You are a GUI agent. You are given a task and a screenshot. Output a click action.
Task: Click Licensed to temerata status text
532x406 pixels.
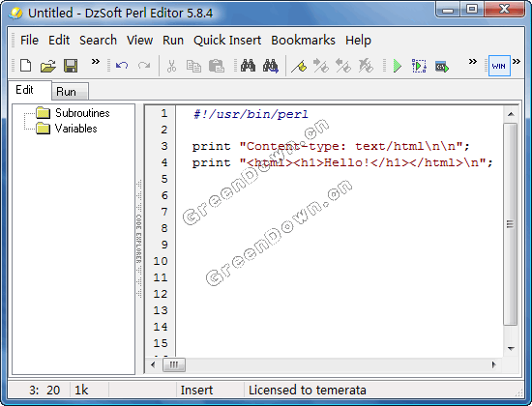307,391
